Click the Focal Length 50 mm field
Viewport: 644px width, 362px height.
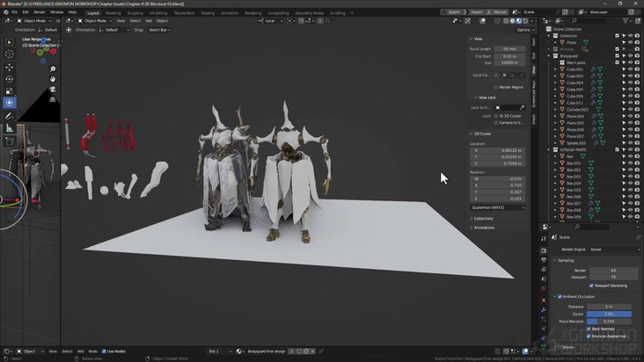[509, 49]
